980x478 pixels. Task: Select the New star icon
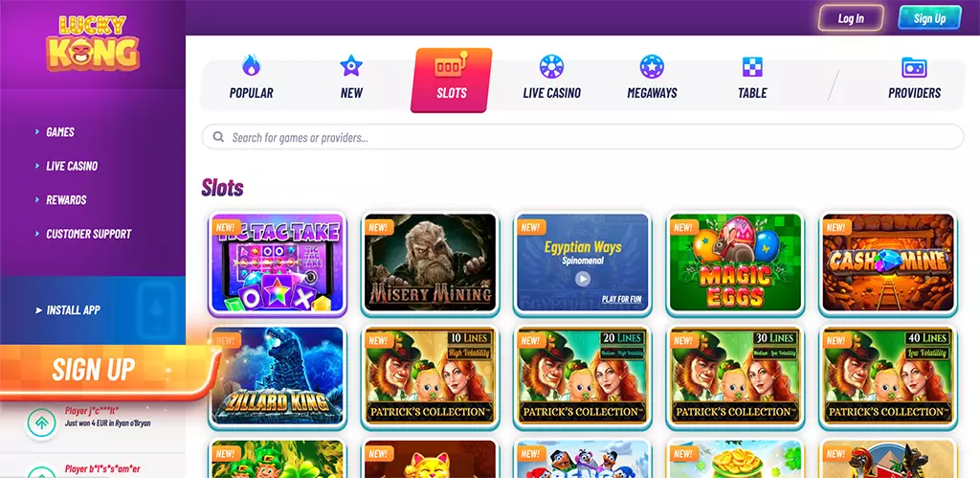point(351,66)
